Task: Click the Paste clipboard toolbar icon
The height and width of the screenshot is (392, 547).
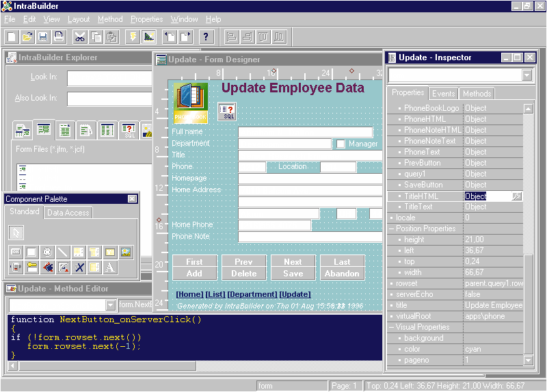Action: (111, 37)
